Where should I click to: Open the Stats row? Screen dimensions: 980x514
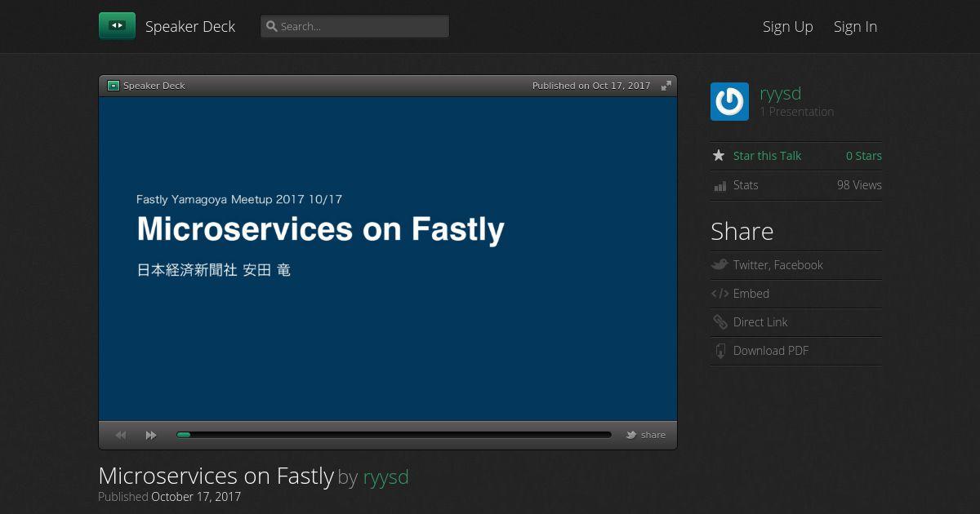[796, 185]
